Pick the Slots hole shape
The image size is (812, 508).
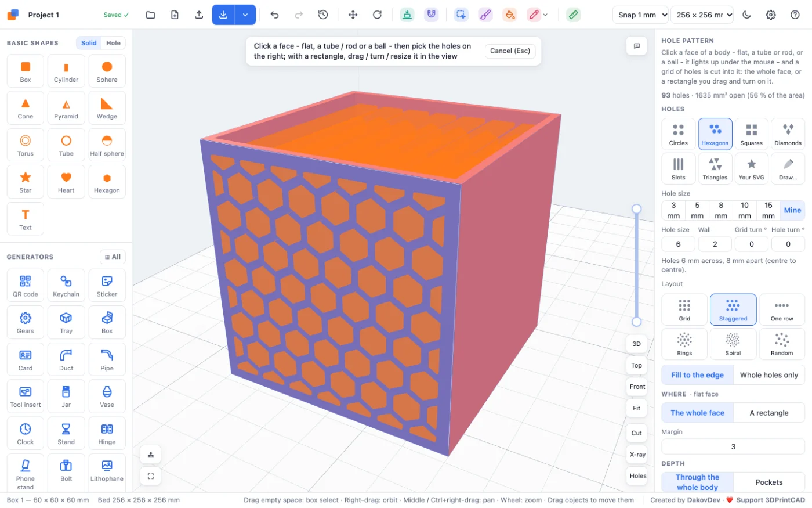[679, 169]
